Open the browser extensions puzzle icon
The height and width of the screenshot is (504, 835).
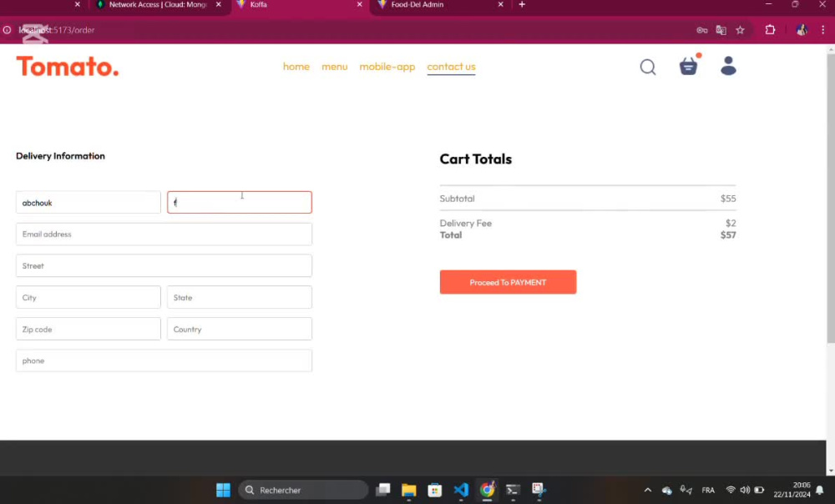pos(770,30)
